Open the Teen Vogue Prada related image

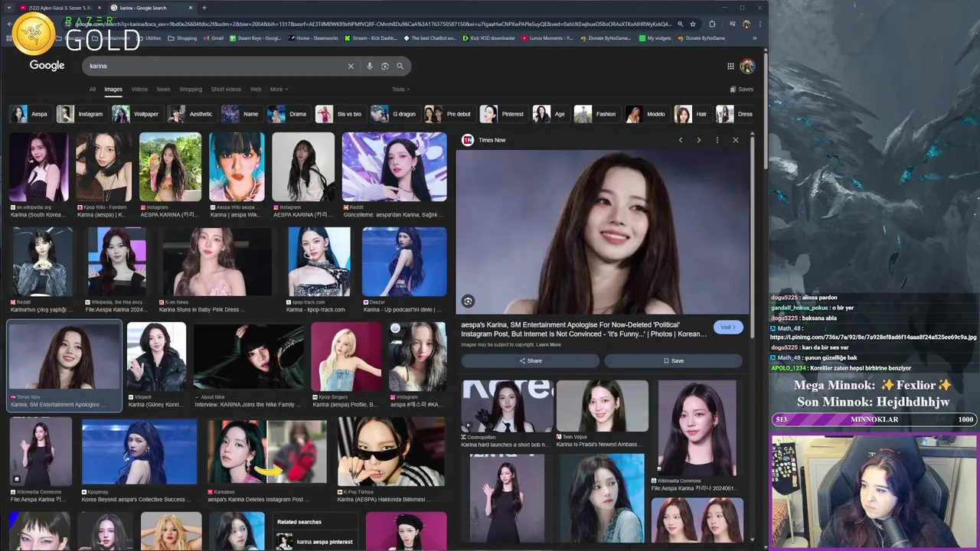click(x=603, y=406)
